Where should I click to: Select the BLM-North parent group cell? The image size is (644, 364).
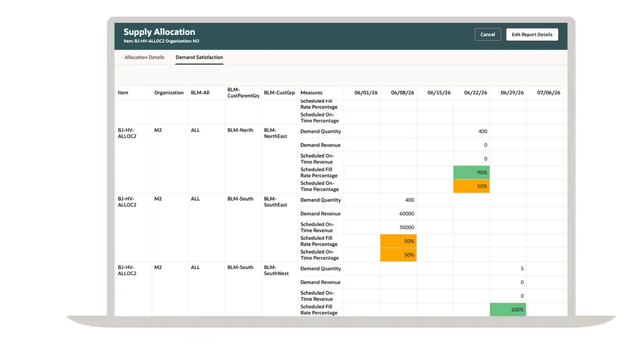pyautogui.click(x=240, y=130)
